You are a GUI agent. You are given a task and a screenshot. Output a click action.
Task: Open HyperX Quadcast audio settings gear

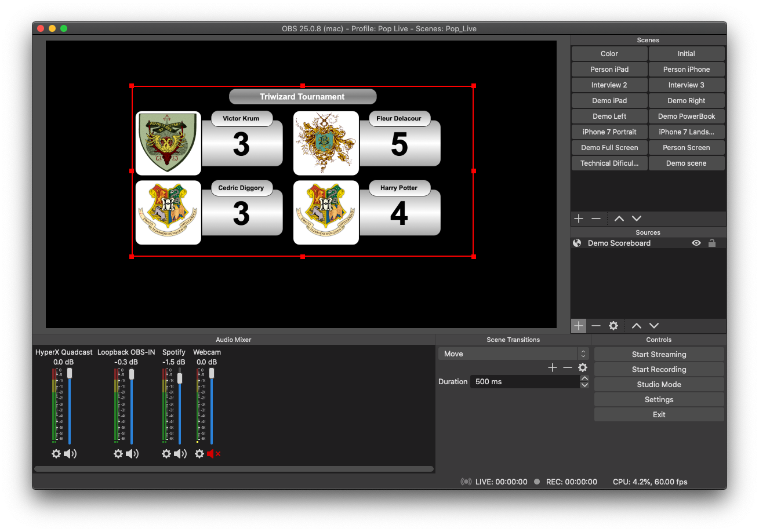pos(56,454)
